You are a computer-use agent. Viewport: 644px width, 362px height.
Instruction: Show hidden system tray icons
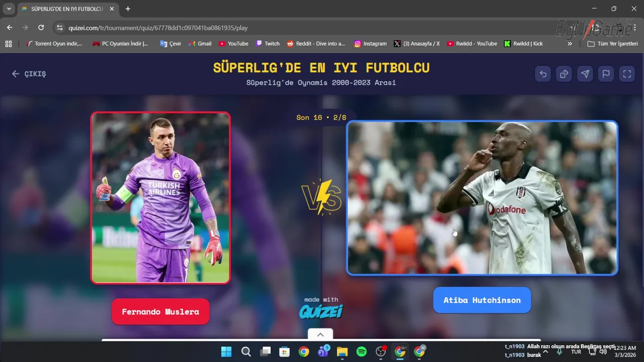(x=545, y=351)
